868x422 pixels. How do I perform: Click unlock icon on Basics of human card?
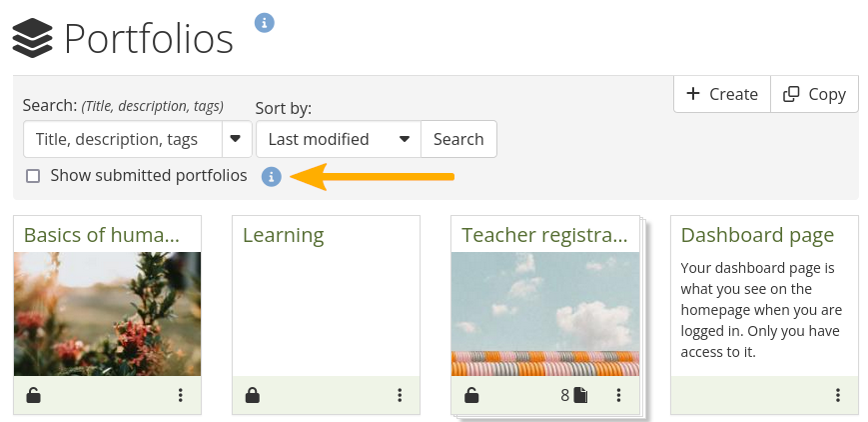click(34, 395)
